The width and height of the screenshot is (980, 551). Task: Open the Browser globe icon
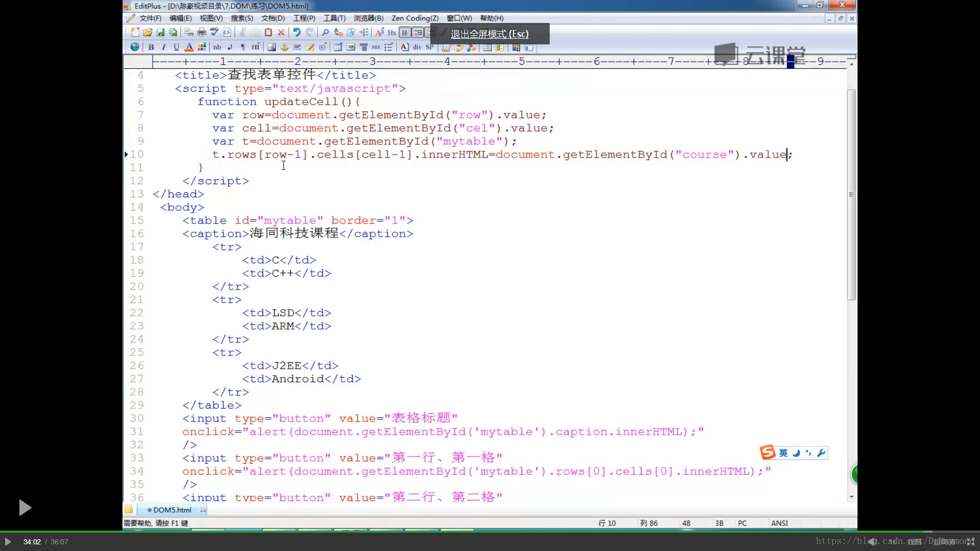135,47
